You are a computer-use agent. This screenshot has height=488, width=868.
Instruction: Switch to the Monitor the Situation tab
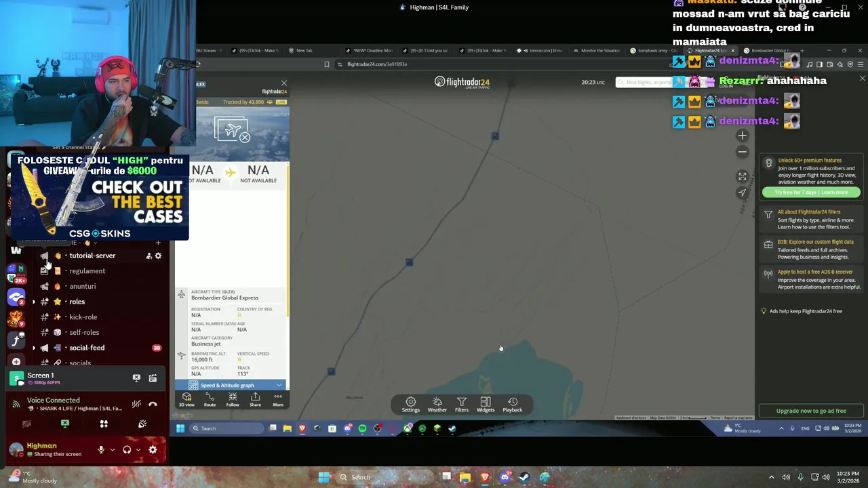pos(595,50)
